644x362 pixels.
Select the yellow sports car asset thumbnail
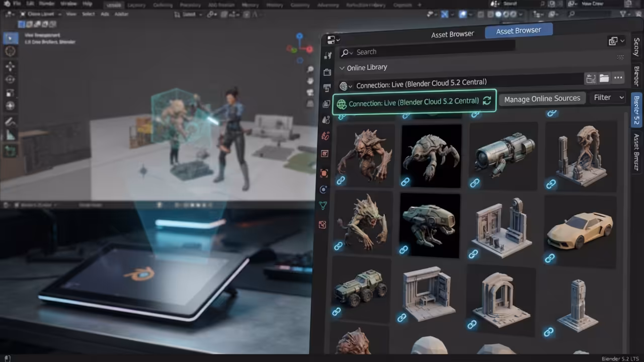(580, 232)
